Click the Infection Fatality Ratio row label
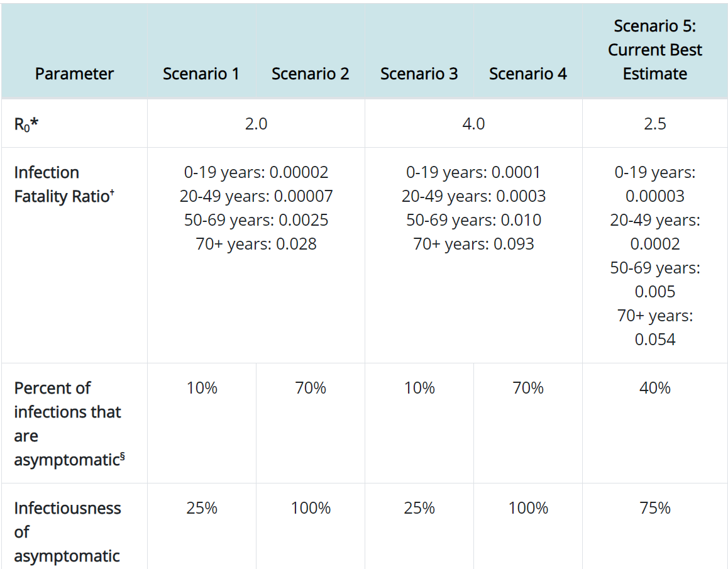Image resolution: width=728 pixels, height=569 pixels. (47, 184)
